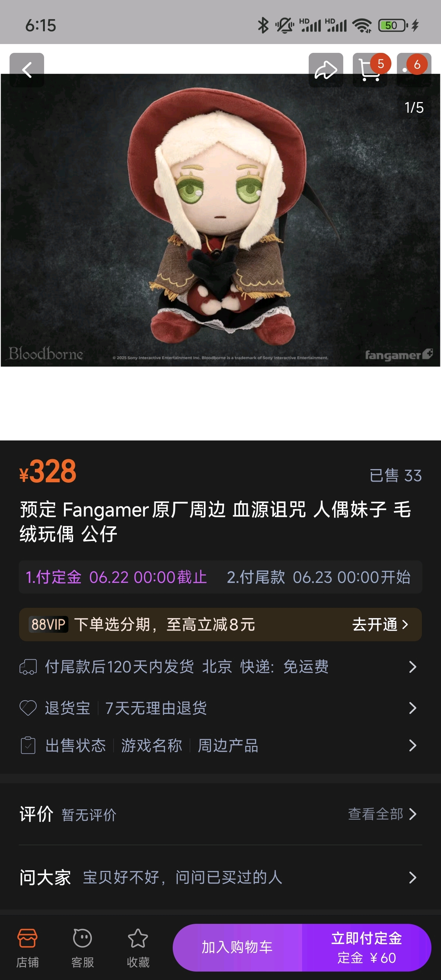Viewport: 441px width, 980px height.
Task: Tap 立即付定金 pay deposit button
Action: coord(367,947)
